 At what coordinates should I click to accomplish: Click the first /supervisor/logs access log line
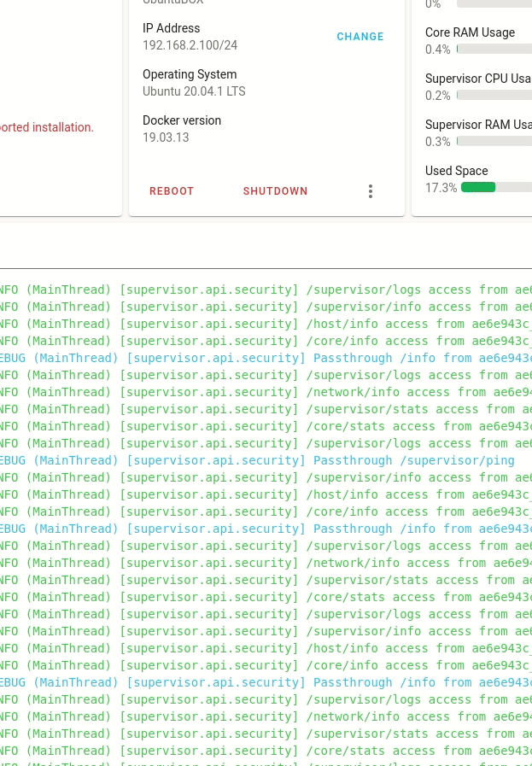[x=266, y=289]
